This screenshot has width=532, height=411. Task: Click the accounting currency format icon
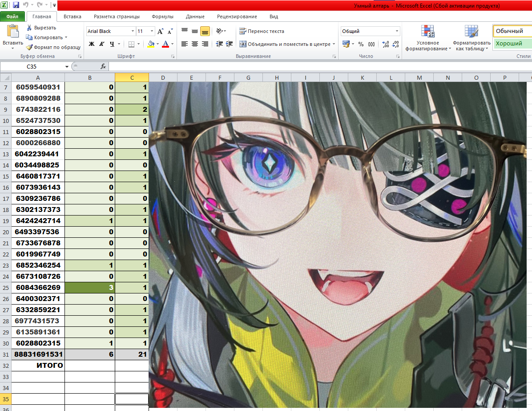(x=346, y=44)
